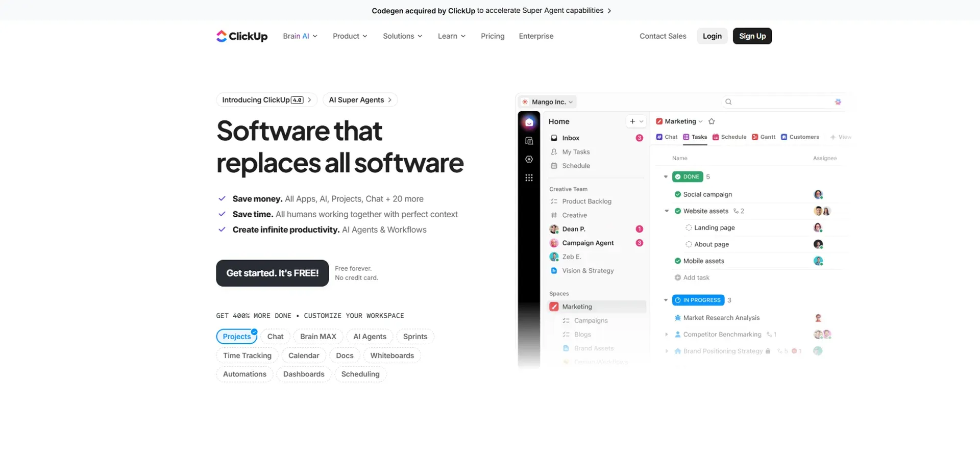The height and width of the screenshot is (459, 980).
Task: Click the Inbox icon in Home panel
Action: point(554,138)
